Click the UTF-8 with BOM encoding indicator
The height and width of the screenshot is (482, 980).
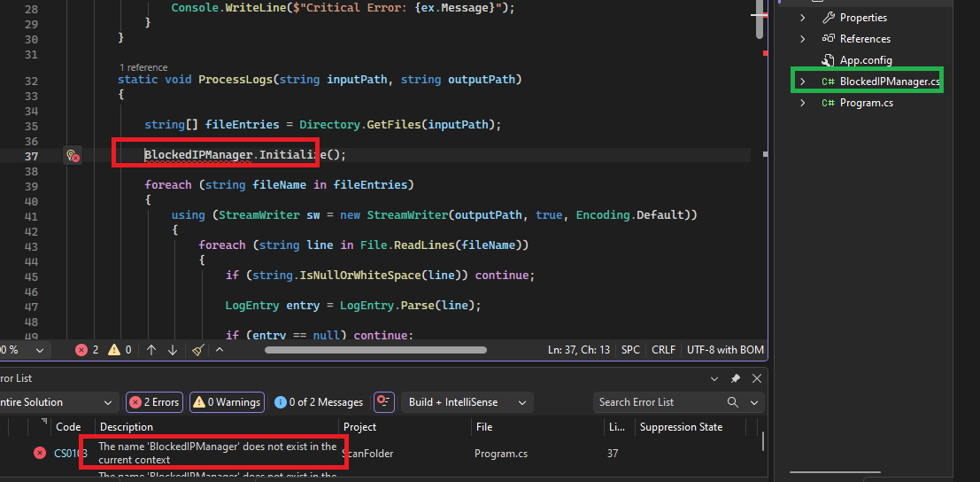[725, 350]
